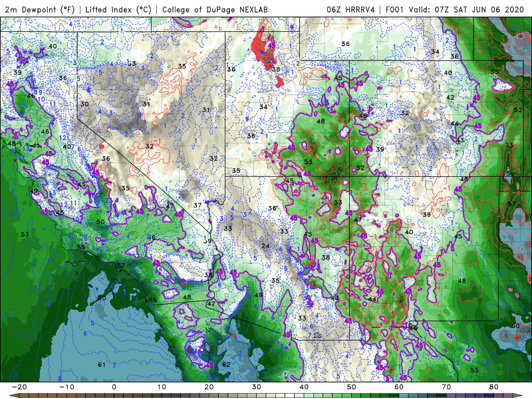Click the 10 tick label on the color scale
532x399 pixels.
click(162, 387)
